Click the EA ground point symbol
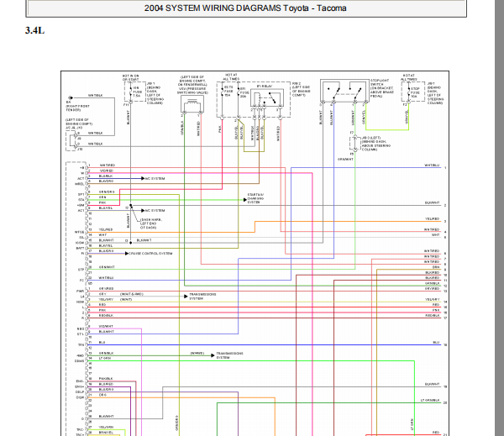This screenshot has height=436, width=504. [x=71, y=97]
